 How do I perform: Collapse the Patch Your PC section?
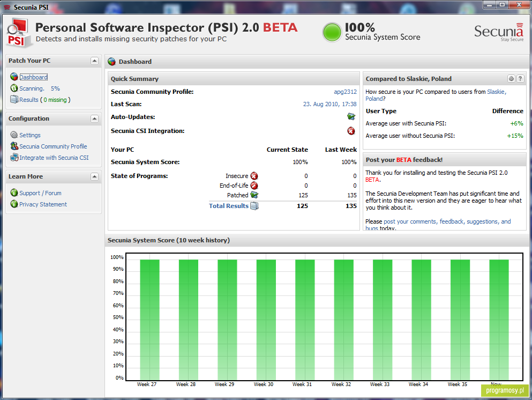pyautogui.click(x=95, y=61)
